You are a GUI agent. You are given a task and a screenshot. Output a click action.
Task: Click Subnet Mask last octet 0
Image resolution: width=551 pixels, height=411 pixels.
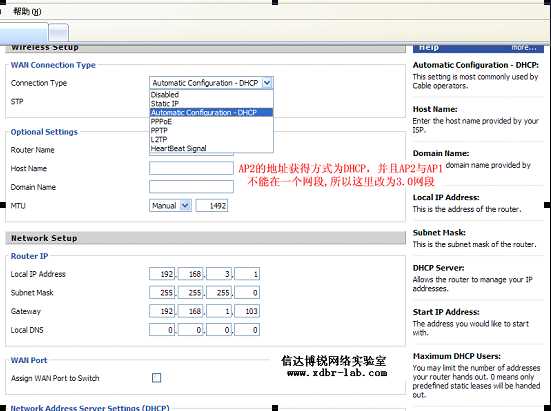247,293
